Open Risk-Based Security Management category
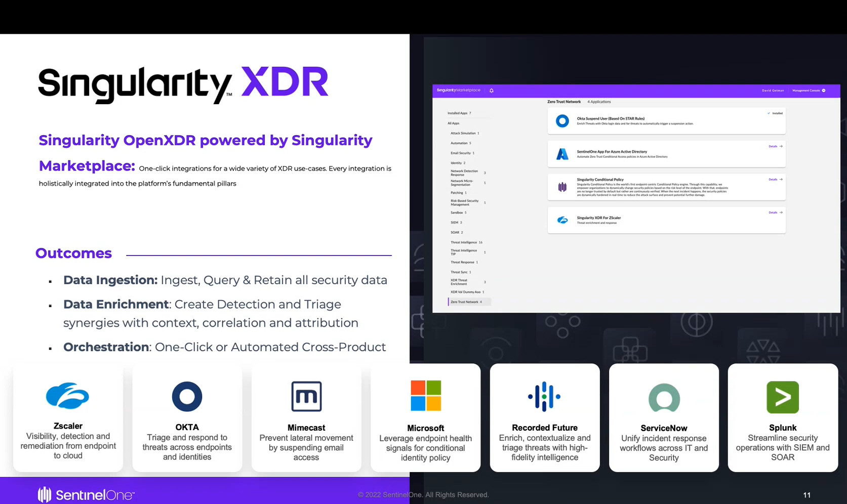The height and width of the screenshot is (504, 847). coord(468,202)
